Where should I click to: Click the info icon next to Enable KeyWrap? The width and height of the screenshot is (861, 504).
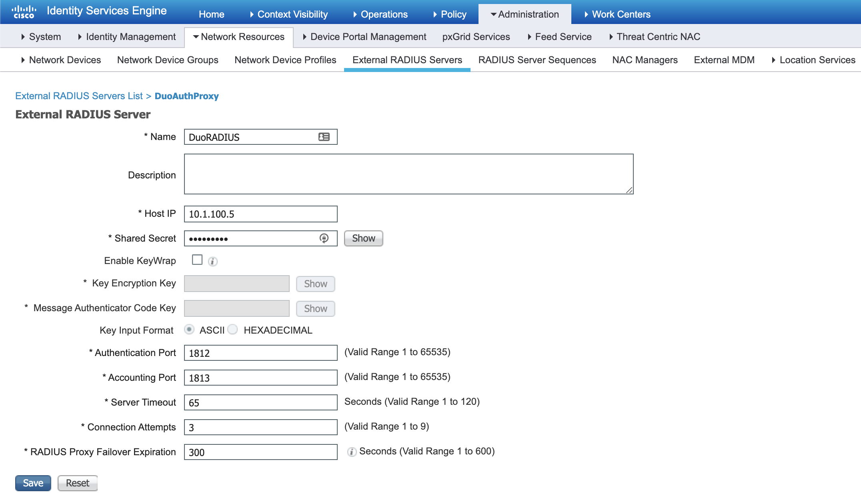coord(213,261)
